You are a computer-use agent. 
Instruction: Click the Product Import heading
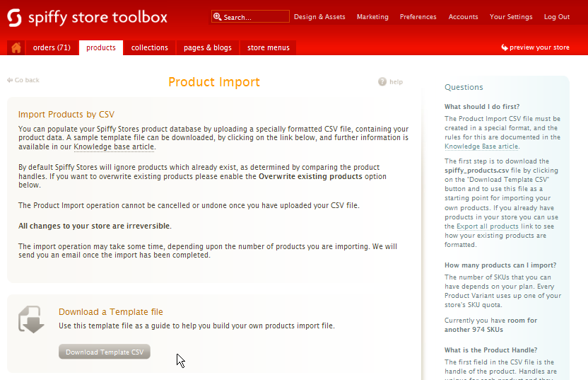click(213, 82)
